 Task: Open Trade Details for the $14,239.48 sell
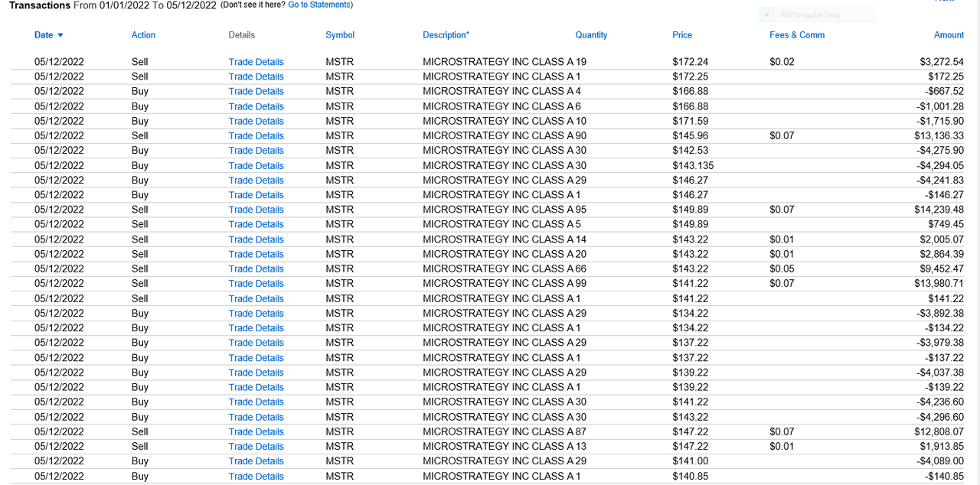pos(256,210)
